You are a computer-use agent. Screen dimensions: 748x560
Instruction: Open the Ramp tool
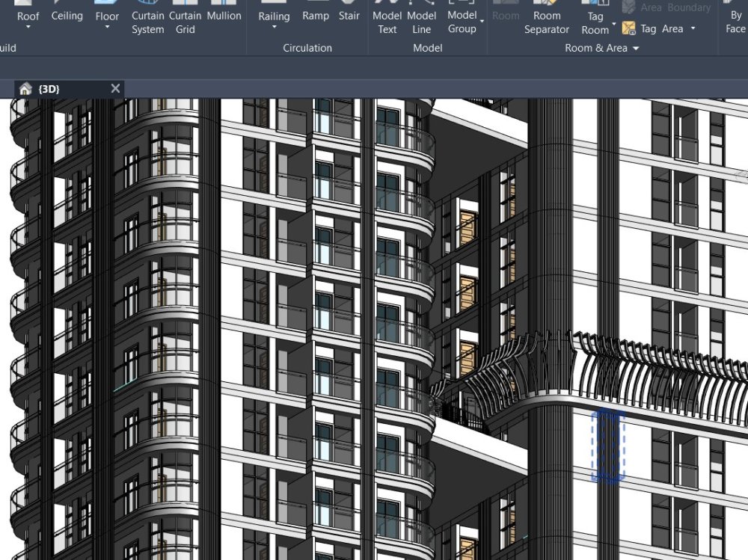316,15
